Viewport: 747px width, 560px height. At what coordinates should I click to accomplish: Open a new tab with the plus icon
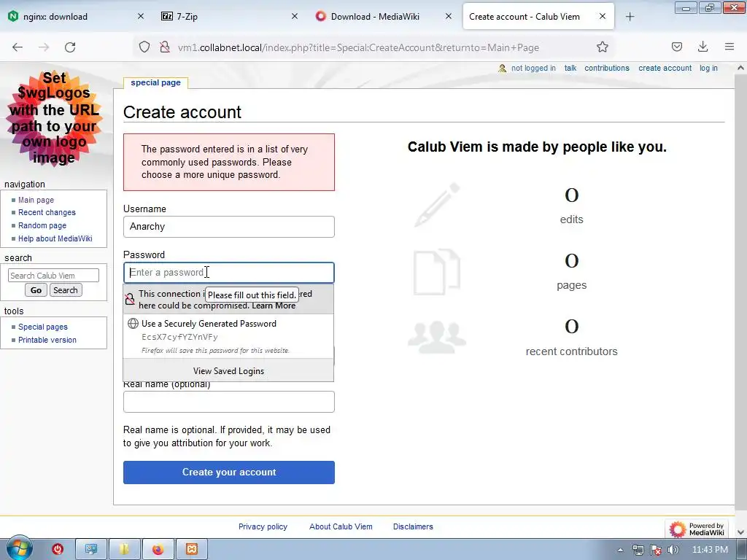(x=630, y=17)
